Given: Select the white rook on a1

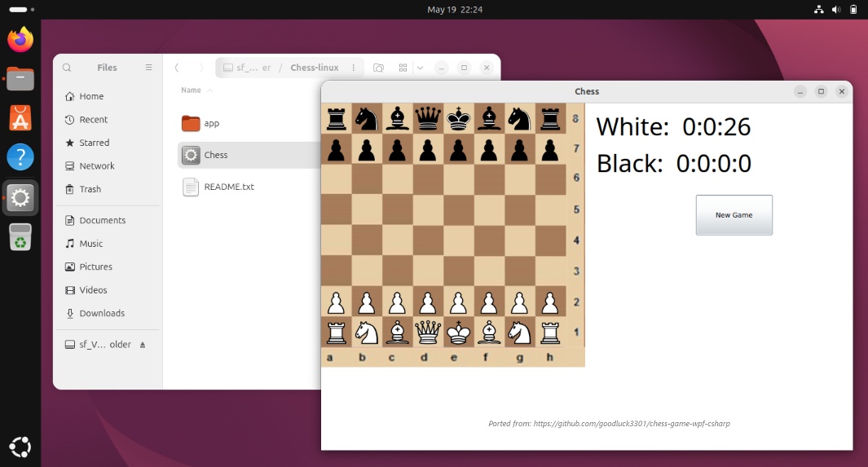Looking at the screenshot, I should coord(336,332).
